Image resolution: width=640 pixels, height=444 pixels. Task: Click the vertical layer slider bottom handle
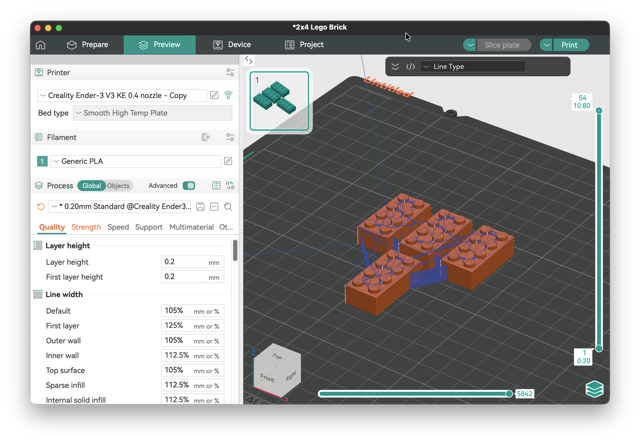pos(599,348)
